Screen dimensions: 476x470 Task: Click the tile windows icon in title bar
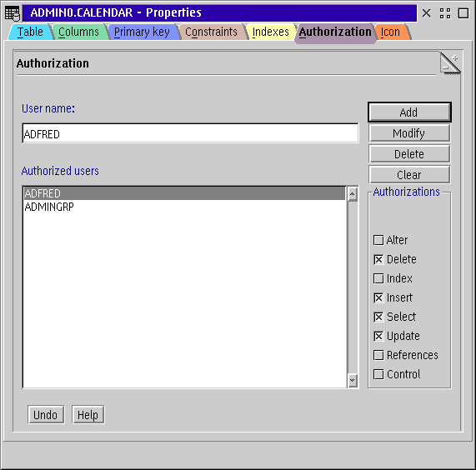(445, 13)
